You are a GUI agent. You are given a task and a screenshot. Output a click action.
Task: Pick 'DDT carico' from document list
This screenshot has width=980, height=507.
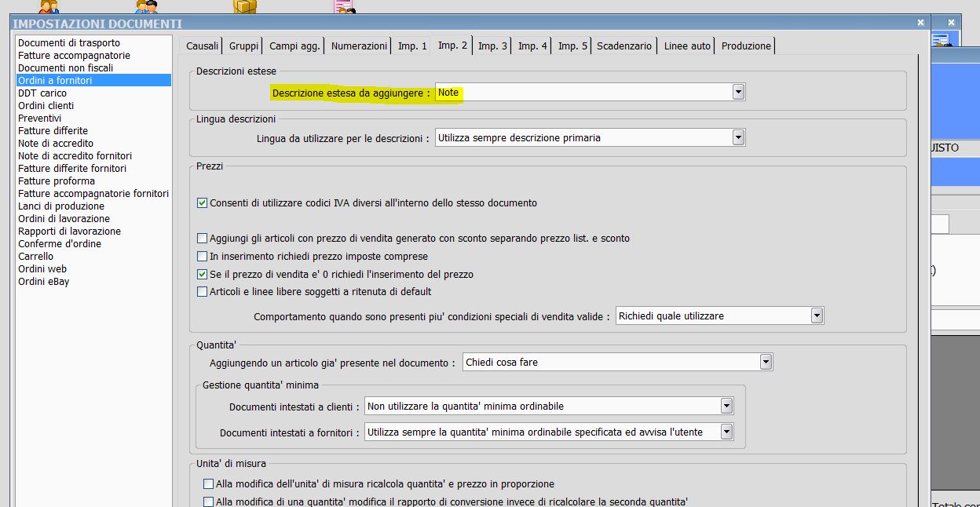[x=93, y=93]
